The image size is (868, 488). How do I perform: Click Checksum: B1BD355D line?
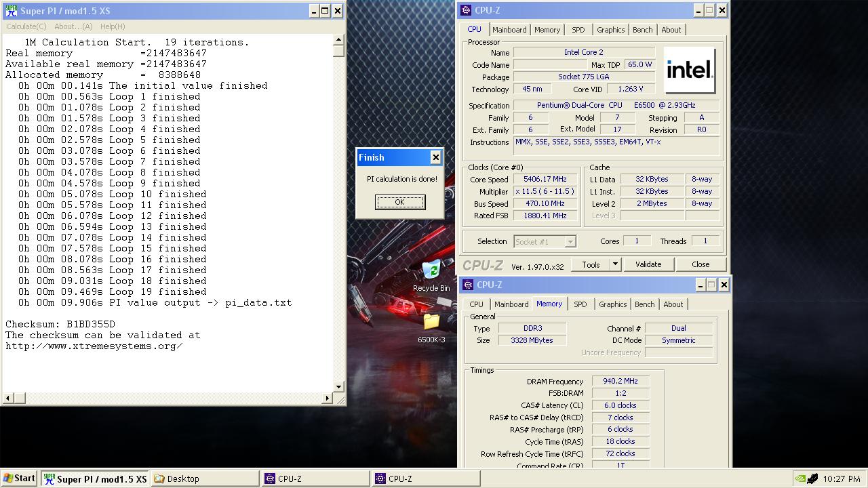pos(60,324)
